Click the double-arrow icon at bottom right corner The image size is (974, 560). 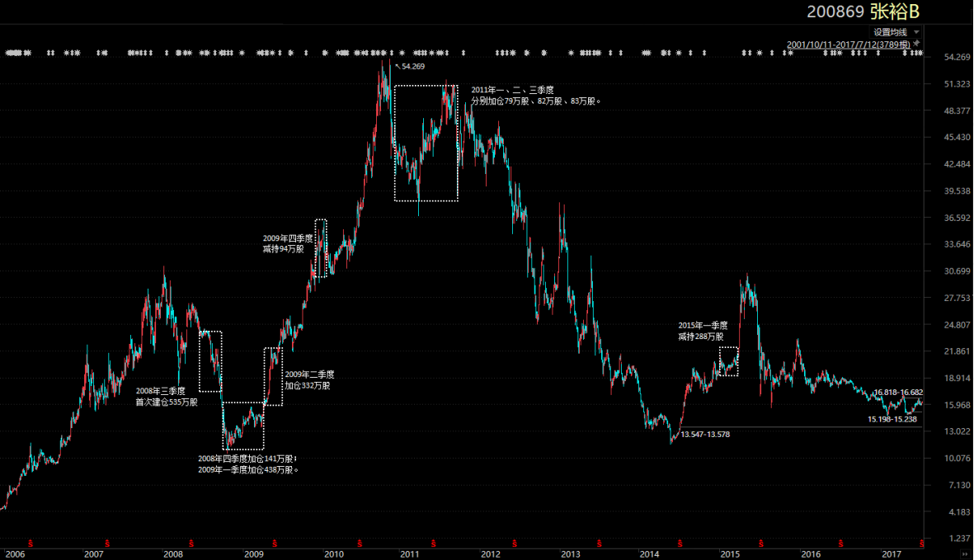[965, 553]
